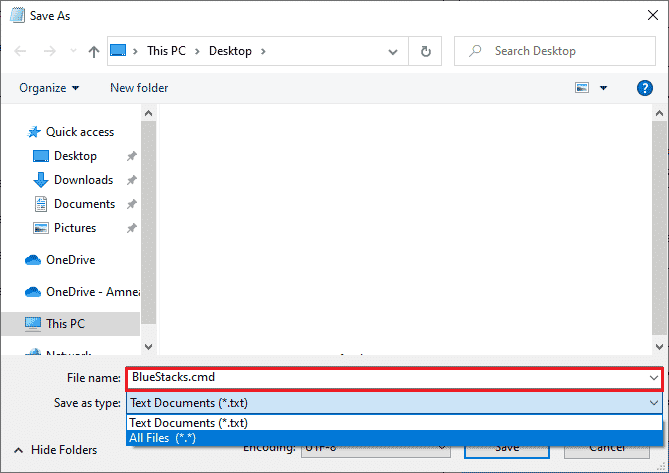The image size is (669, 473).
Task: Open Documents in the sidebar
Action: (x=84, y=204)
